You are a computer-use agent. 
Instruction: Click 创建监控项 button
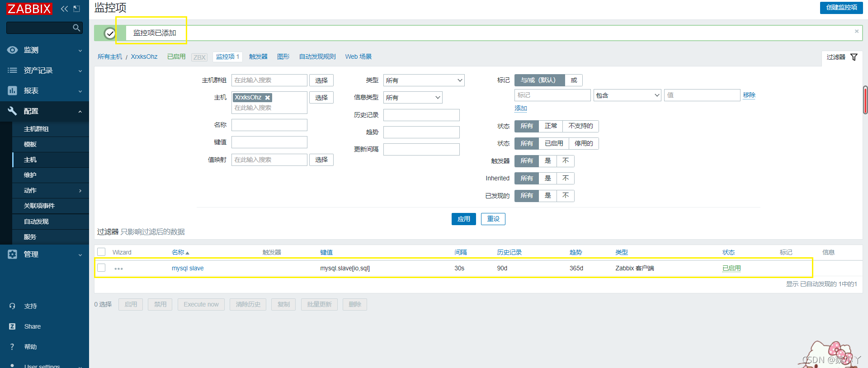(841, 7)
